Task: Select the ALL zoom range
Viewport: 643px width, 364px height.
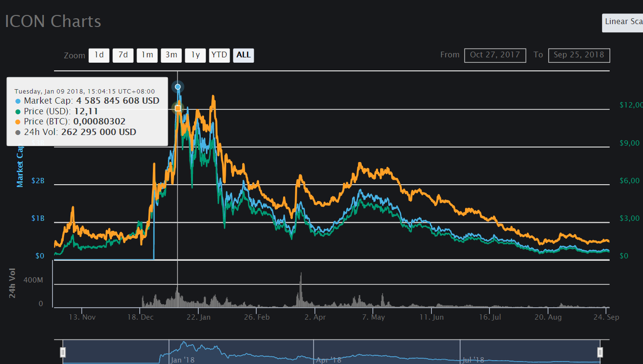Action: tap(244, 55)
